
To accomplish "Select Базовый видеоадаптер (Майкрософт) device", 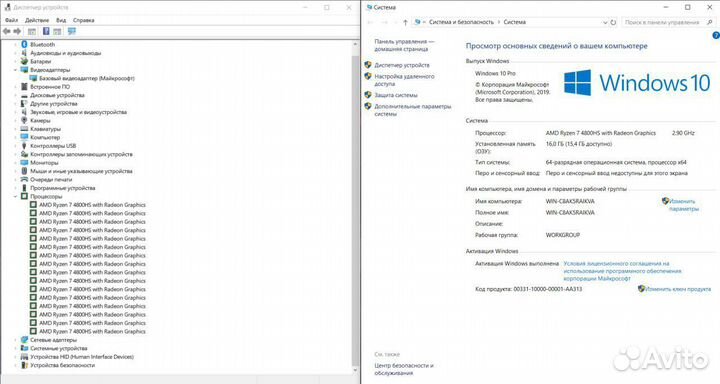I will point(87,79).
